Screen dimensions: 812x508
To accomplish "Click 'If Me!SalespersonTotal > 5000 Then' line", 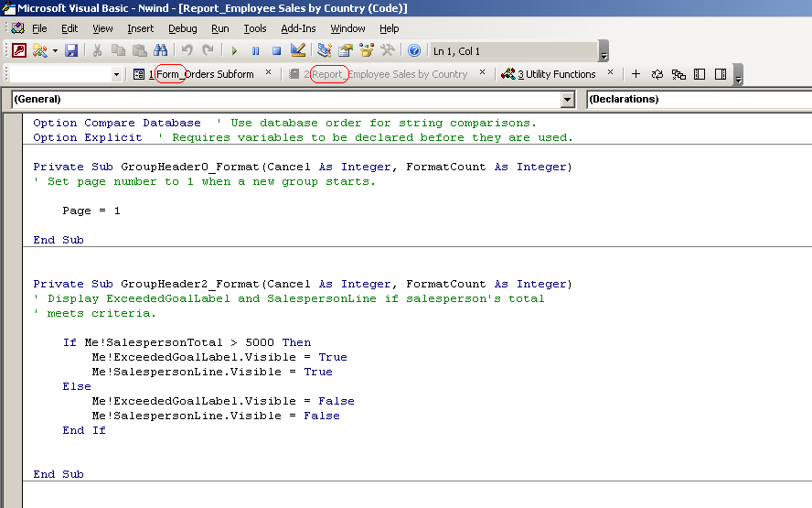I will pos(187,342).
